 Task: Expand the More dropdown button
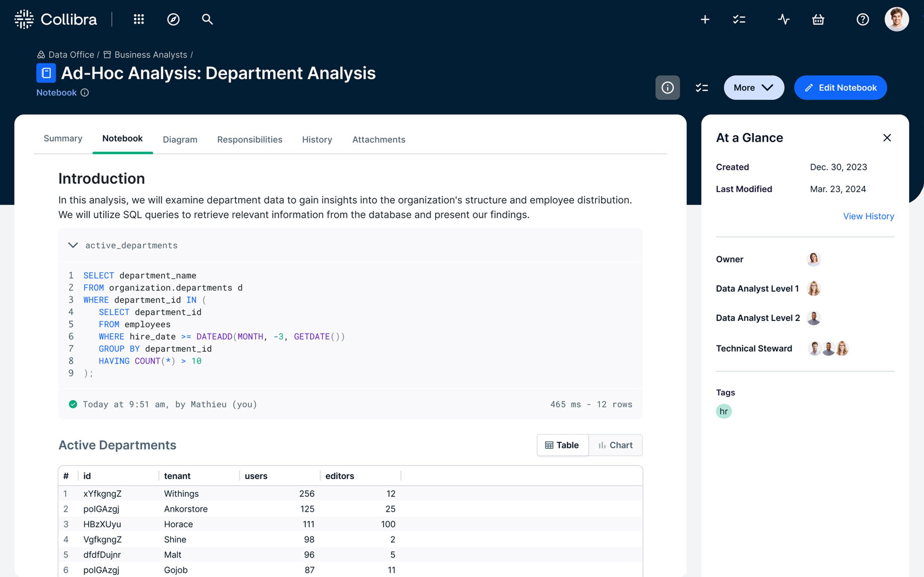click(x=754, y=88)
